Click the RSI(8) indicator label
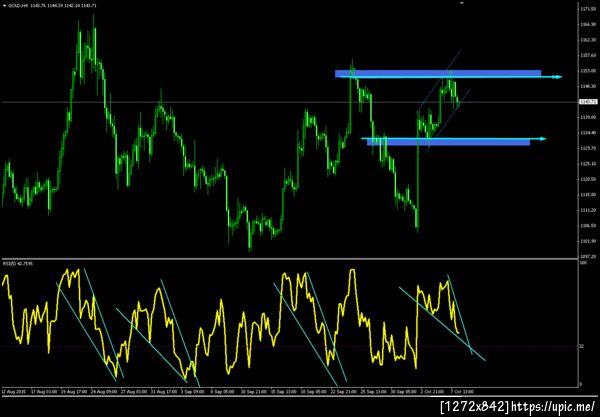 [x=18, y=264]
